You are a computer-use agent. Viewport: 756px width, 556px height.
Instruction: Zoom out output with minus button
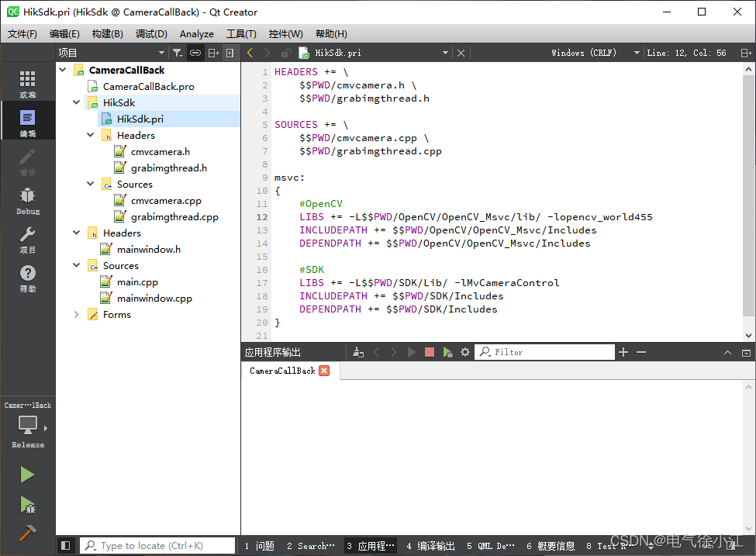(640, 352)
